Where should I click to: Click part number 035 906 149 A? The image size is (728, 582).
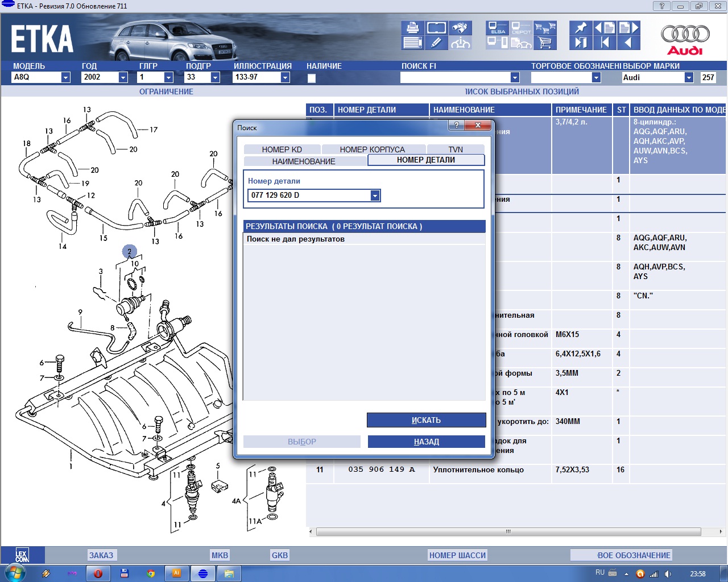tap(382, 469)
